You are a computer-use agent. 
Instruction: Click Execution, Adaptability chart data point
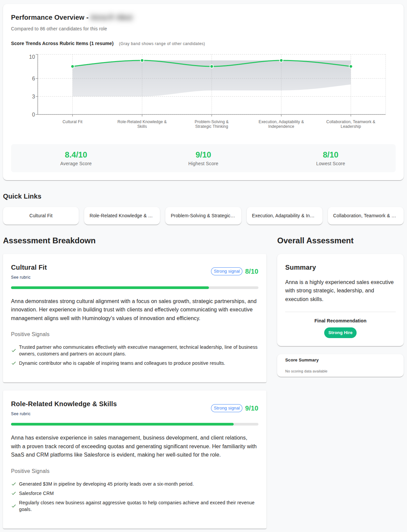pos(281,60)
